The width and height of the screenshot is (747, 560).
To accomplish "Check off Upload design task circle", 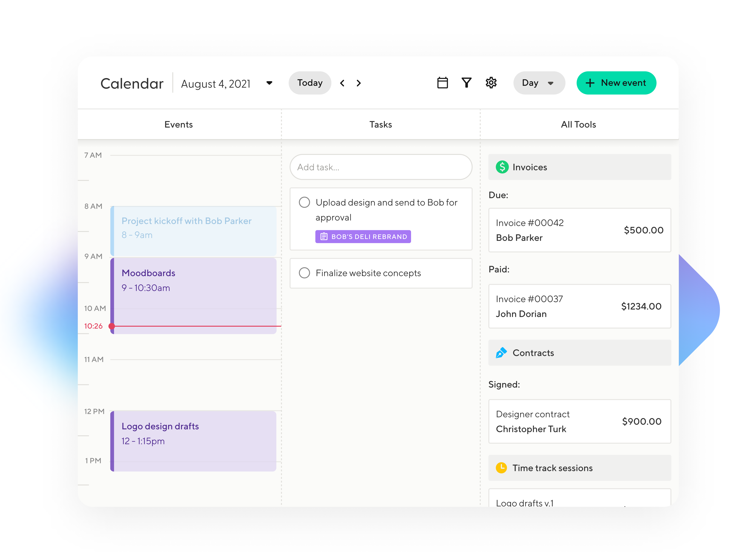I will click(304, 202).
